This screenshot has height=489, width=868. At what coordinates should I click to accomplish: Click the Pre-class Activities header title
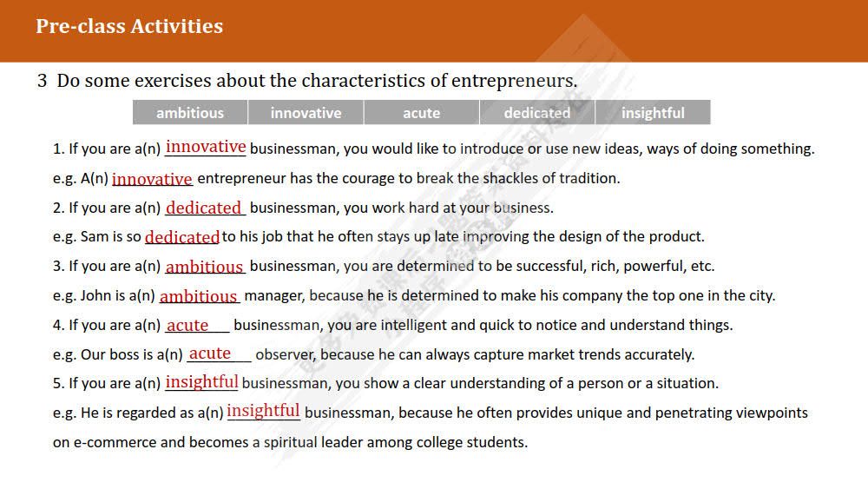(129, 26)
